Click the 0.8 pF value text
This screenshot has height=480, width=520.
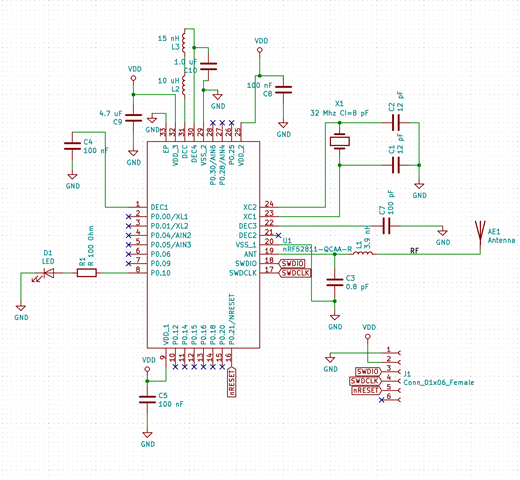[357, 287]
